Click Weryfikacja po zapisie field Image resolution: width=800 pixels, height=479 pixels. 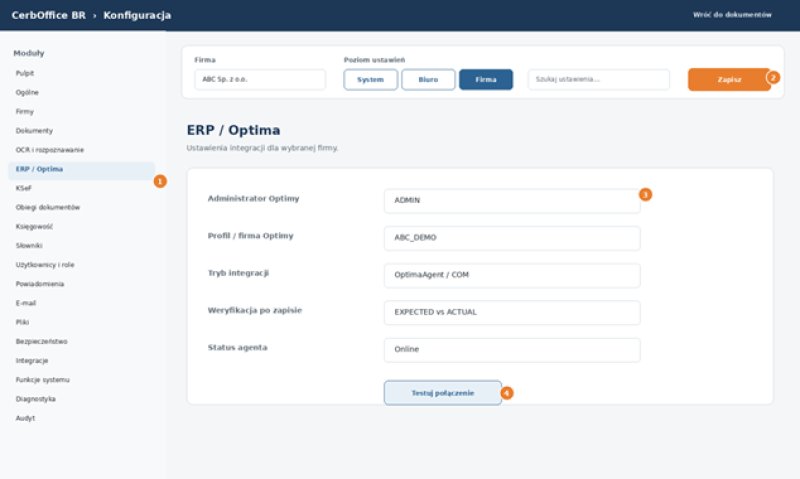(x=512, y=312)
